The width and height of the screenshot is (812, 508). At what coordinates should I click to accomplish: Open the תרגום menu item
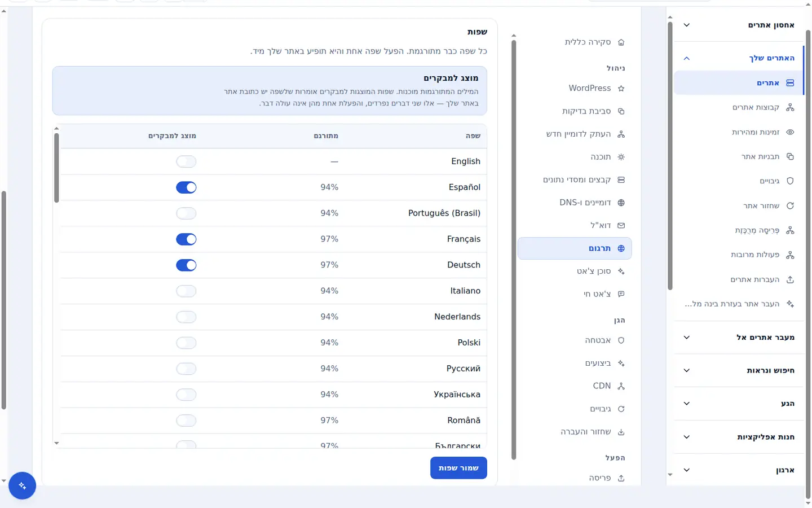click(575, 248)
